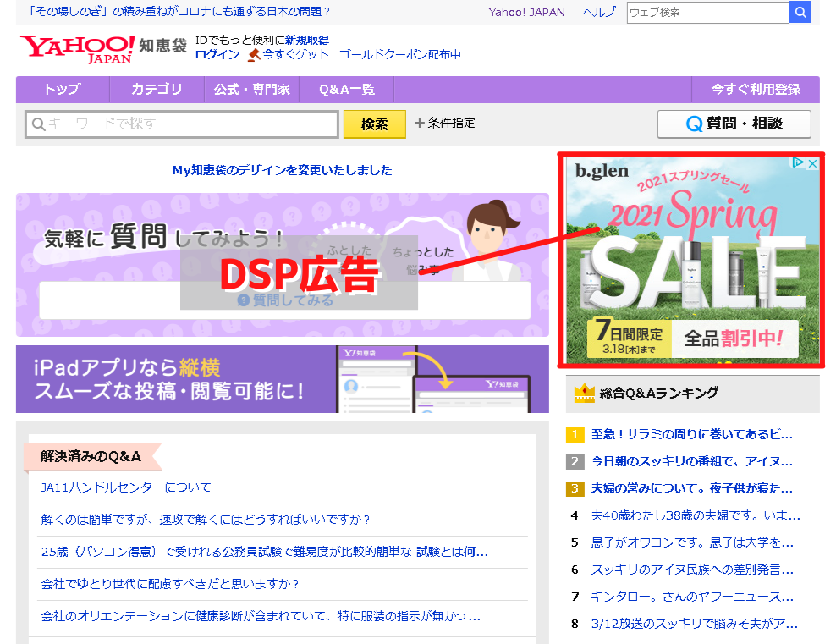Click the ログイン link
The height and width of the screenshot is (644, 836).
(217, 54)
